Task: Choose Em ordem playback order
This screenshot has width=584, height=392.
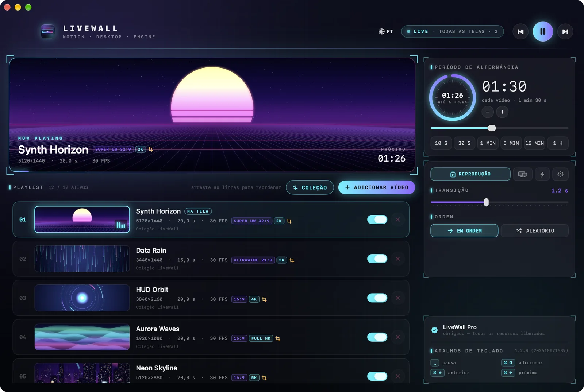Action: coord(464,231)
